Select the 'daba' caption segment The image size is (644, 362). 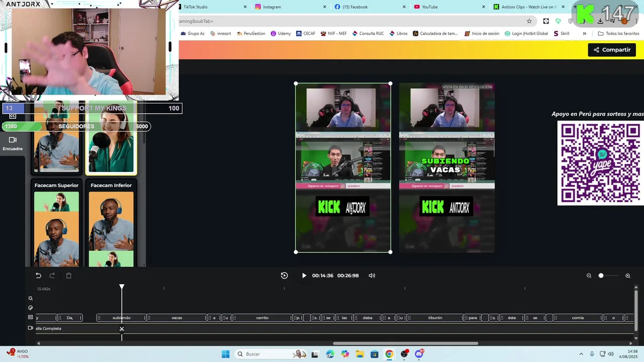click(368, 318)
